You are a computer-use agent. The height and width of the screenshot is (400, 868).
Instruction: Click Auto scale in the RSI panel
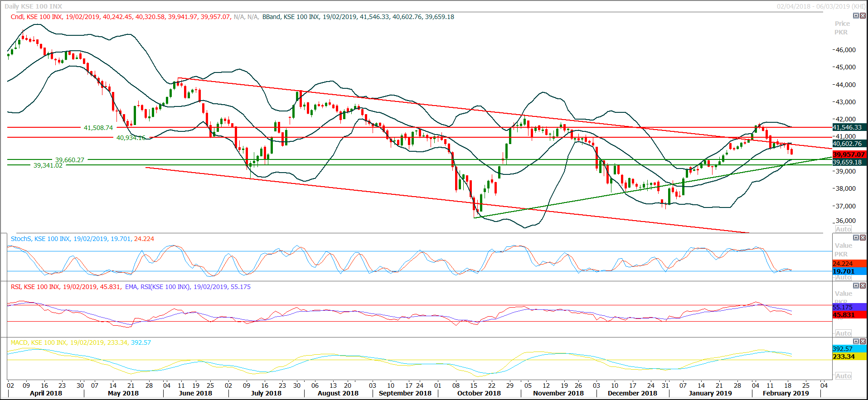click(844, 333)
